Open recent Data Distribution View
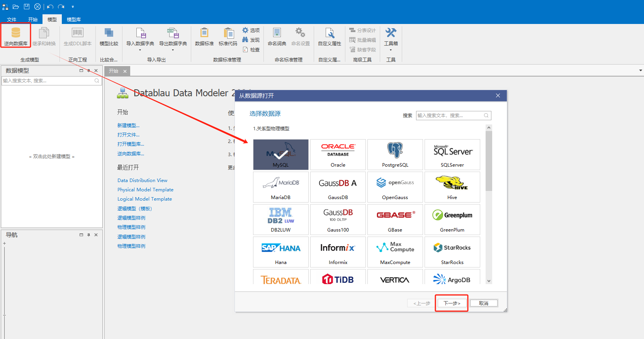The height and width of the screenshot is (339, 644). pos(142,180)
